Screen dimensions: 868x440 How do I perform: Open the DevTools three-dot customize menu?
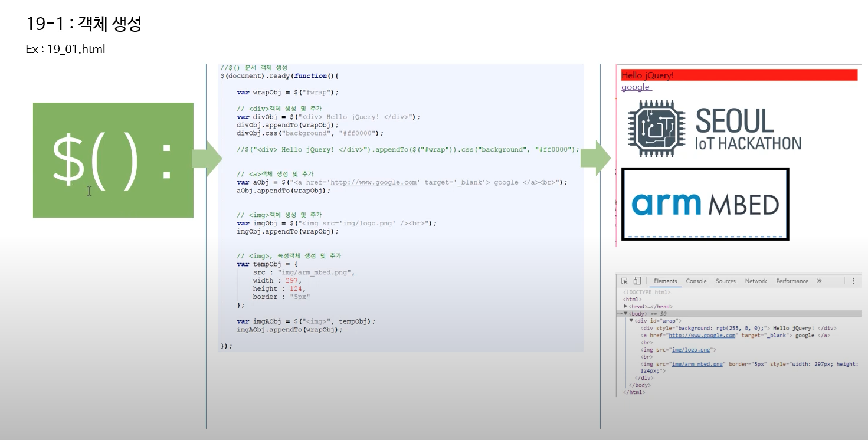tap(853, 281)
